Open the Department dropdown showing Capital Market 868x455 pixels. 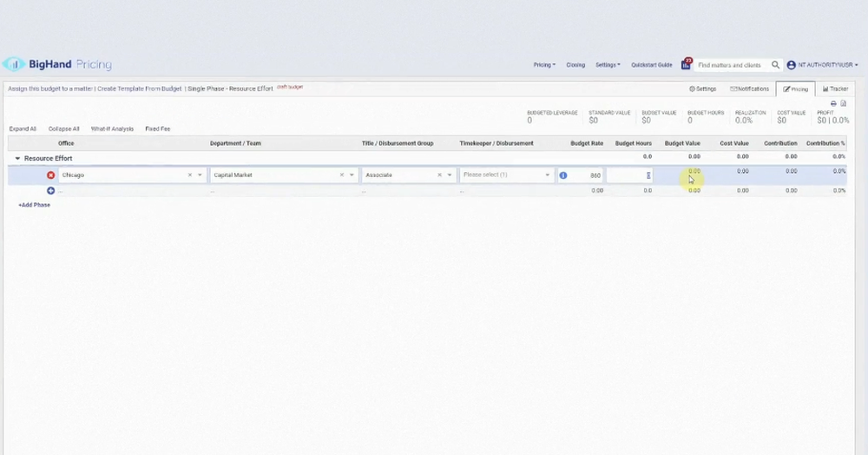tap(352, 175)
